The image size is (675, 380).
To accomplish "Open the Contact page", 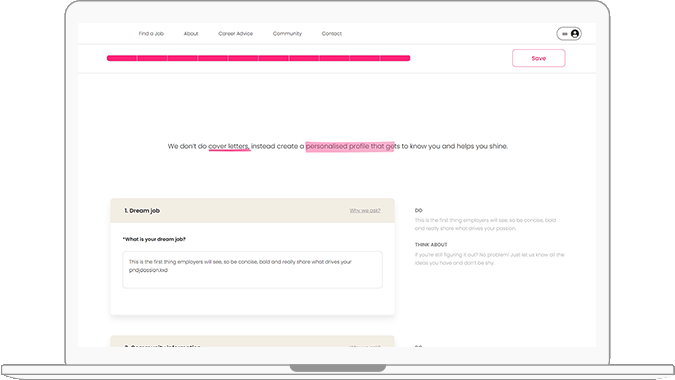I will [331, 34].
